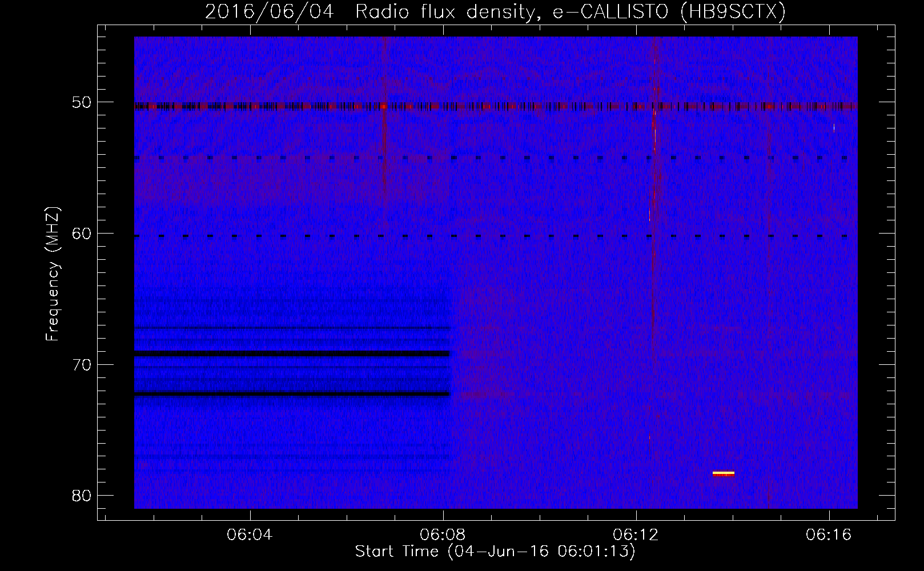Click the black band near 72 MHz
Image resolution: width=924 pixels, height=571 pixels.
click(292, 394)
